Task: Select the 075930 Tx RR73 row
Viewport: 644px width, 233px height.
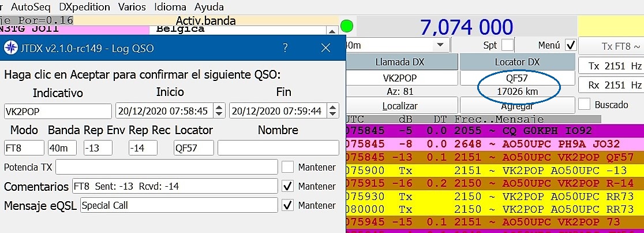Action: [x=495, y=196]
